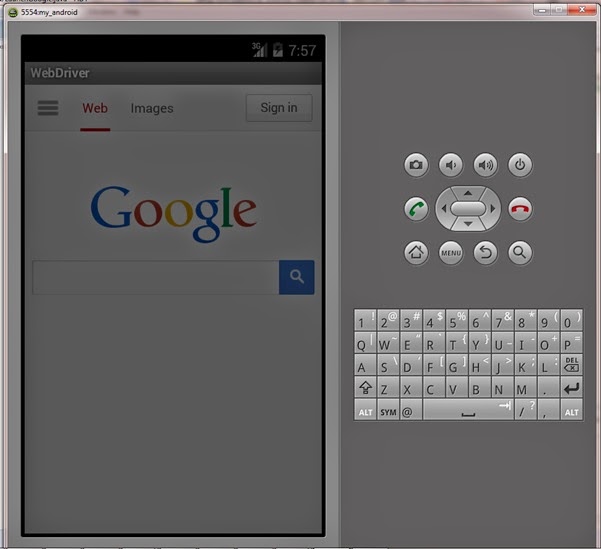601x549 pixels.
Task: Click the Shift arrow key on keyboard
Action: (365, 387)
